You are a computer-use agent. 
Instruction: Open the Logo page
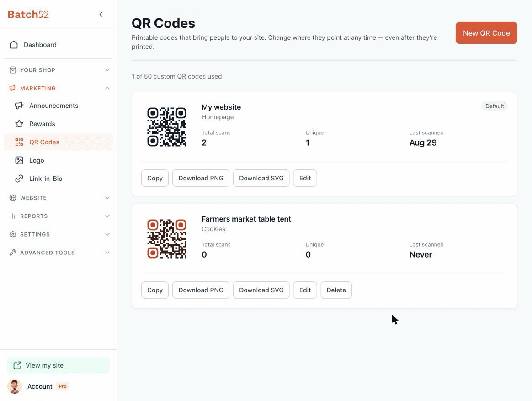pyautogui.click(x=58, y=160)
